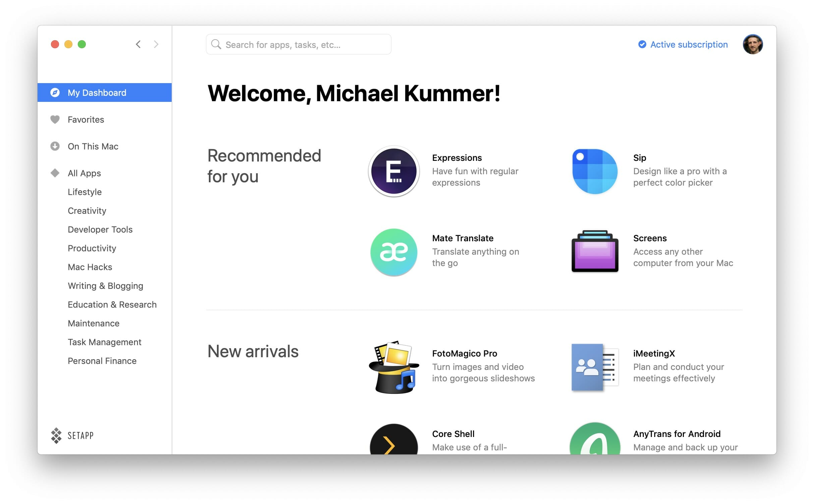Select the Personal Finance category
Viewport: 814px width, 504px height.
tap(102, 361)
